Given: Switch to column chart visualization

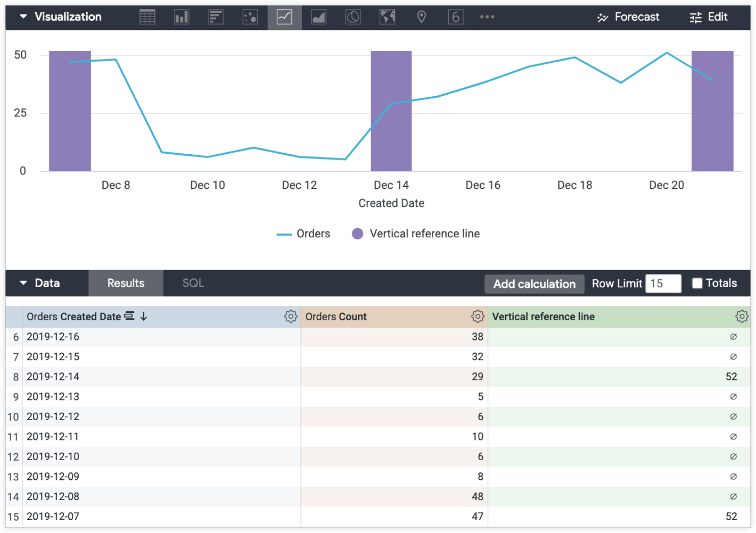Looking at the screenshot, I should pos(182,17).
